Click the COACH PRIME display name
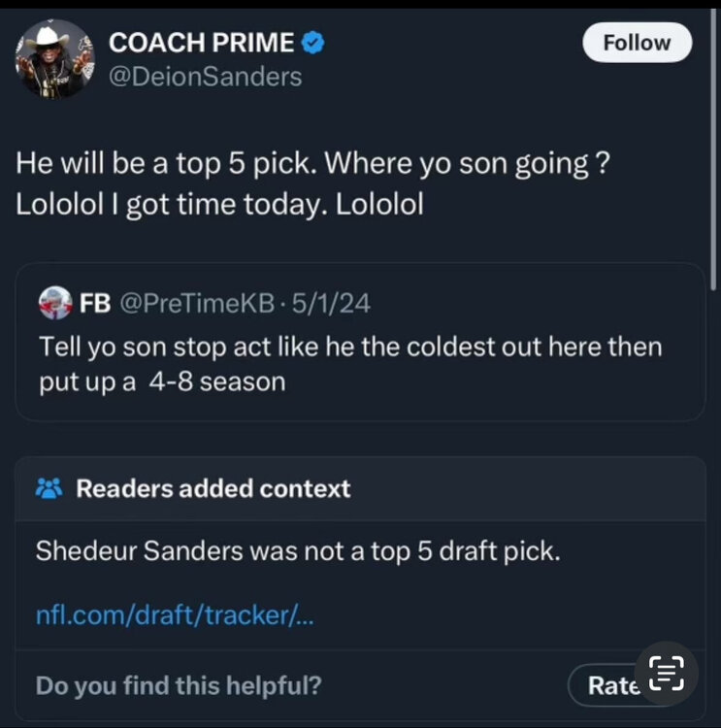This screenshot has width=721, height=728. (x=201, y=42)
